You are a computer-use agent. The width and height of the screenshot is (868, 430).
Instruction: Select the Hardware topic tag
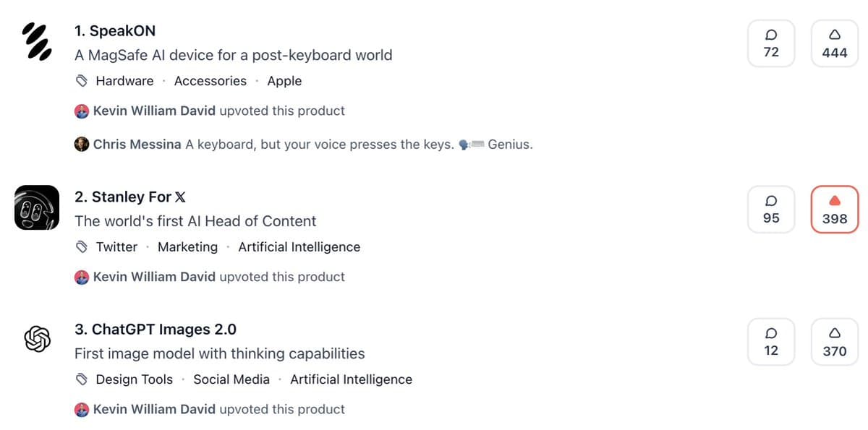(x=124, y=81)
